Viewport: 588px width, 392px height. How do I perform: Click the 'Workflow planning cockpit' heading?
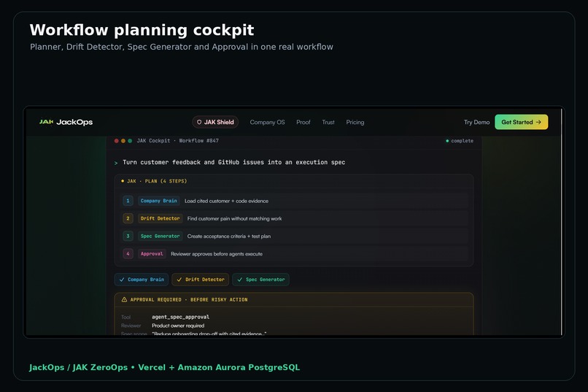[x=142, y=30]
